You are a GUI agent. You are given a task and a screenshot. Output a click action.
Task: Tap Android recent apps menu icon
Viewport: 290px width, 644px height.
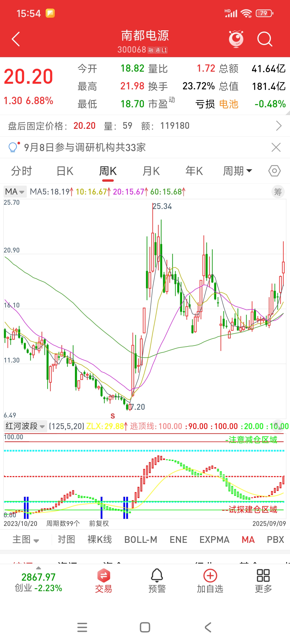tap(82, 627)
